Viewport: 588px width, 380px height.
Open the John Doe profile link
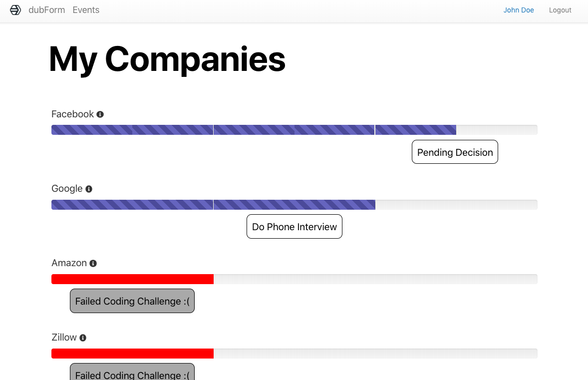(x=519, y=10)
